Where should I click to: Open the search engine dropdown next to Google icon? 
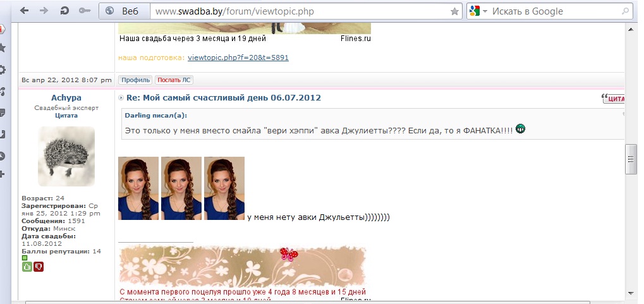(485, 11)
